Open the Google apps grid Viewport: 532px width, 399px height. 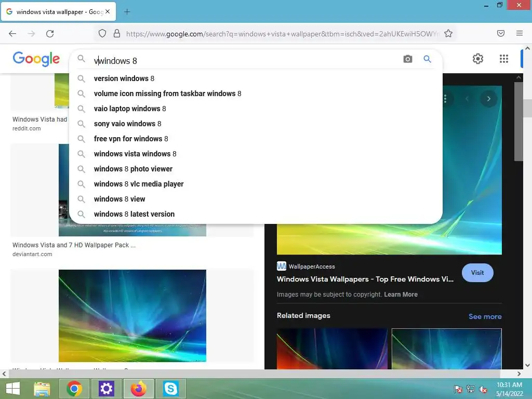click(x=504, y=59)
